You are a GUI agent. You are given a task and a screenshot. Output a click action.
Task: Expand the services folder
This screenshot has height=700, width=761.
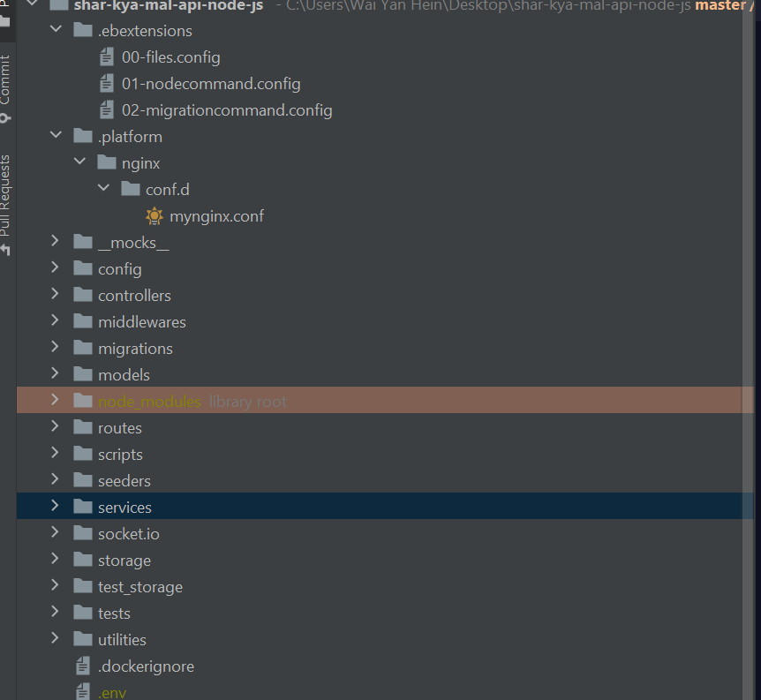55,505
